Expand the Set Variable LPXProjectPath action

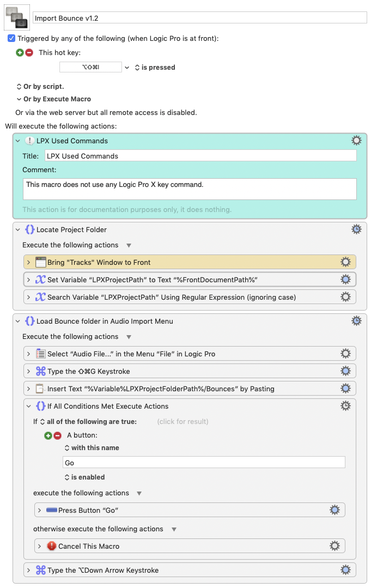click(x=28, y=280)
